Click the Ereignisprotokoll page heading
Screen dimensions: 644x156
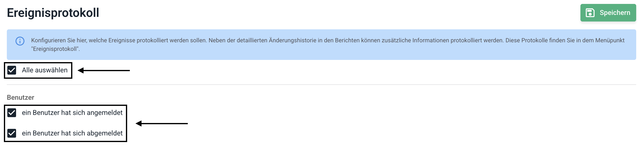click(x=53, y=13)
